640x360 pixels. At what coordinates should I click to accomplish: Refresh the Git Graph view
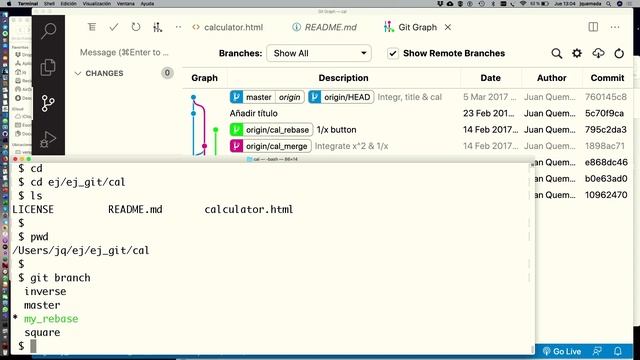(619, 53)
